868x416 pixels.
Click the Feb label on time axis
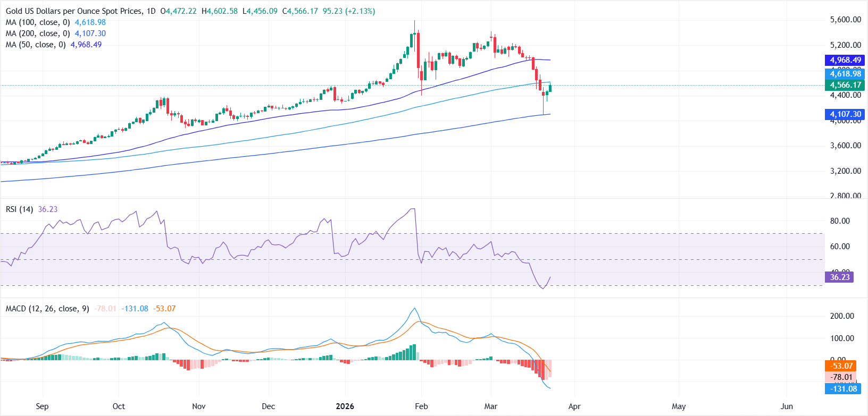tap(421, 406)
